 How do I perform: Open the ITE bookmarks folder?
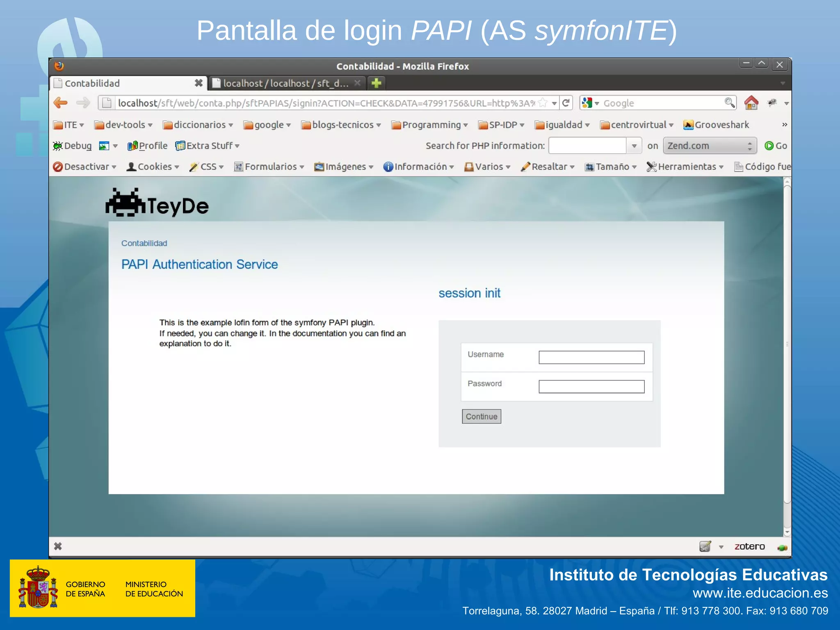[x=68, y=125]
